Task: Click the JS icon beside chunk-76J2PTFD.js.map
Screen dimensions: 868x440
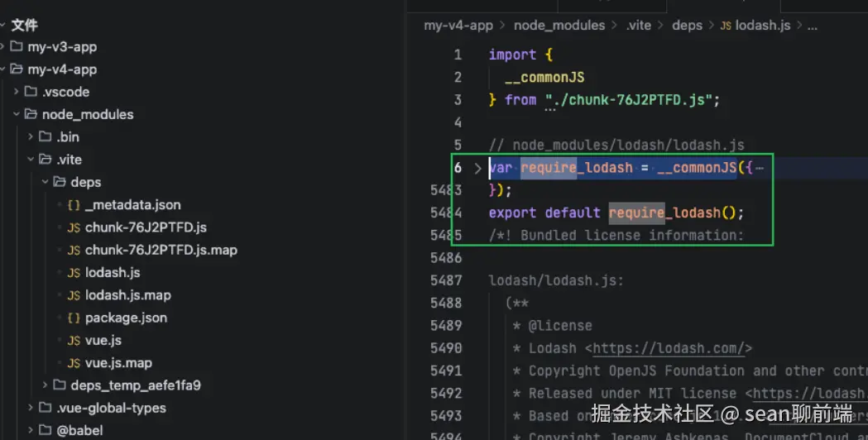Action: click(x=74, y=250)
